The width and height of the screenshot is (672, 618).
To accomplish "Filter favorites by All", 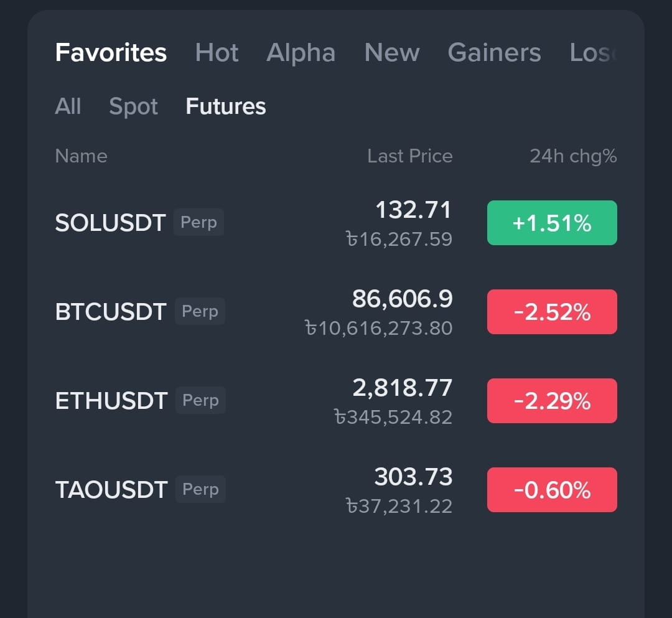I will (68, 106).
